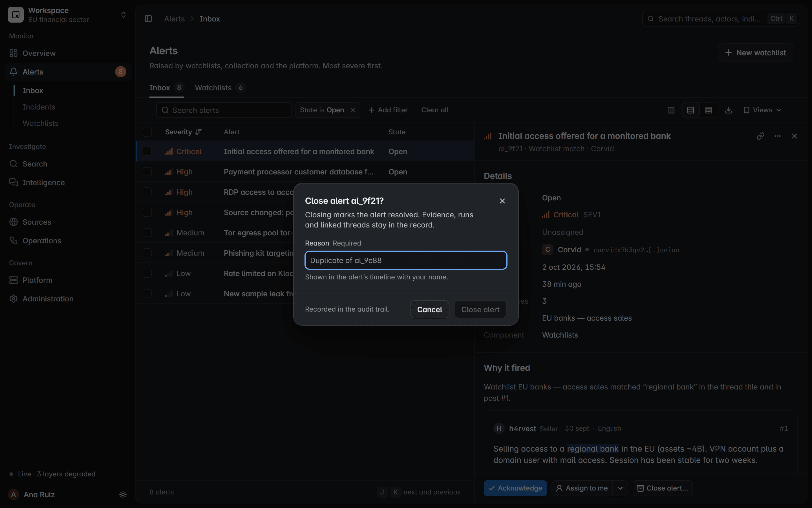812x508 pixels.
Task: Click the Search alerts field
Action: [x=224, y=110]
